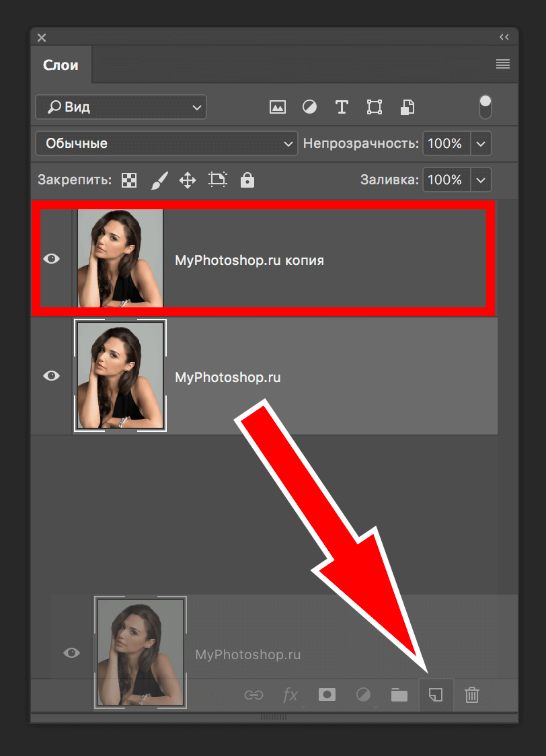The height and width of the screenshot is (756, 546).
Task: Open the Вид filter type dropdown
Action: (x=121, y=107)
